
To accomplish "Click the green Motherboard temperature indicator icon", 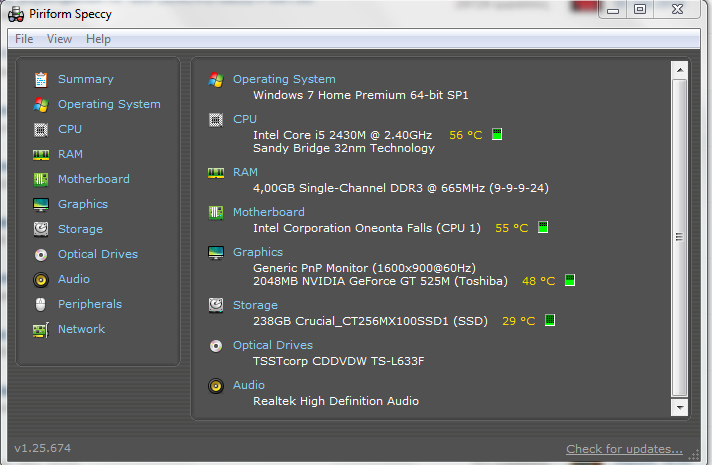I will pos(543,227).
